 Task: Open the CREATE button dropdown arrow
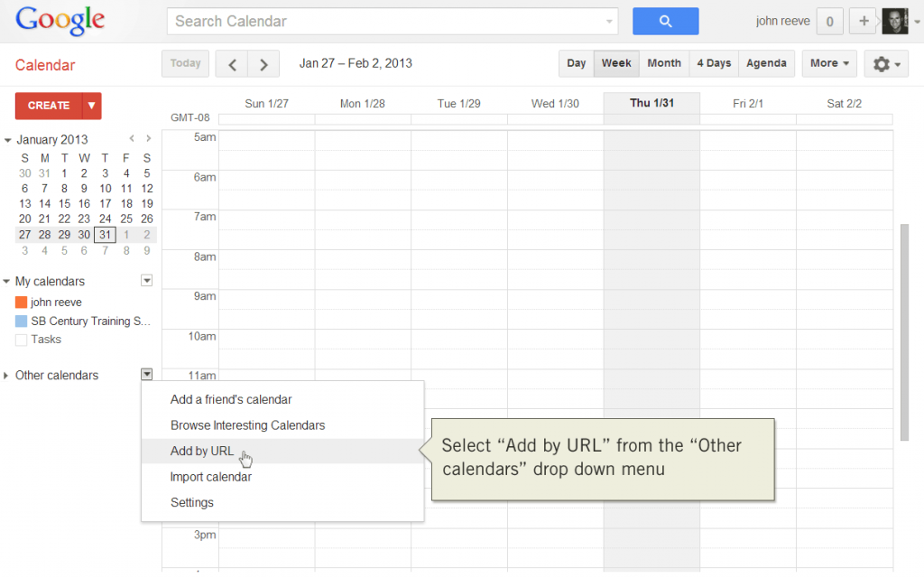(91, 106)
